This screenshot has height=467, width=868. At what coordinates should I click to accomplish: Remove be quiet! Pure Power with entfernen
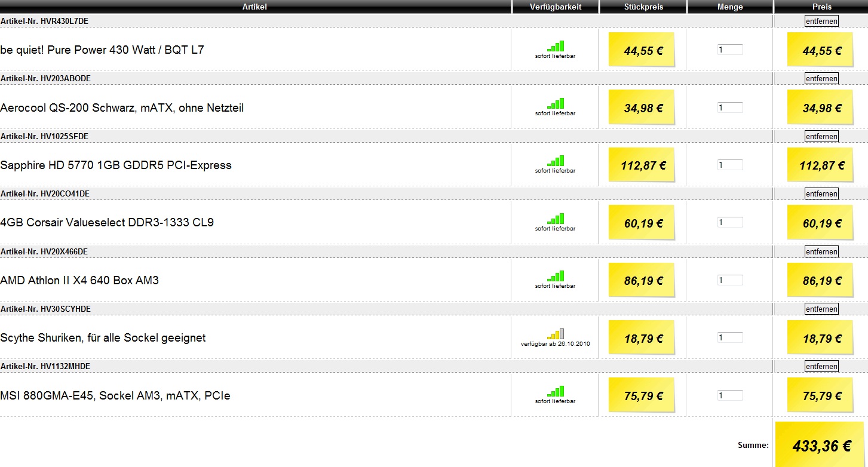point(821,21)
